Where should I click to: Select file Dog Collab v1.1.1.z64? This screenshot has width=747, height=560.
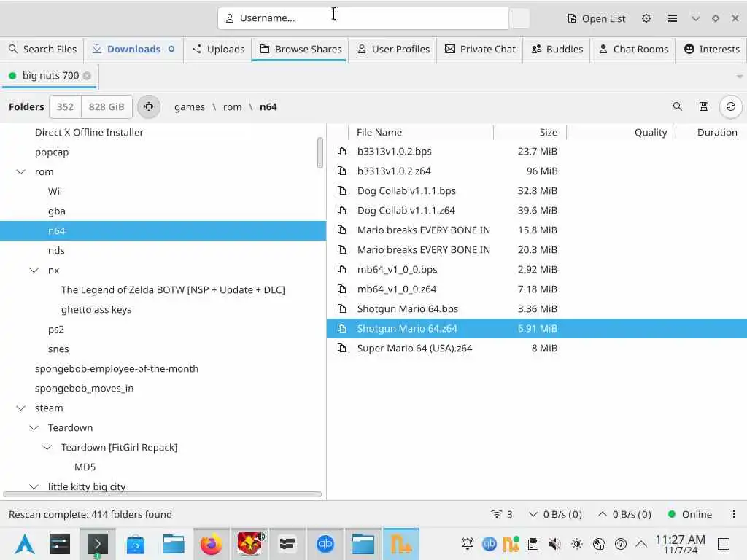point(537,211)
